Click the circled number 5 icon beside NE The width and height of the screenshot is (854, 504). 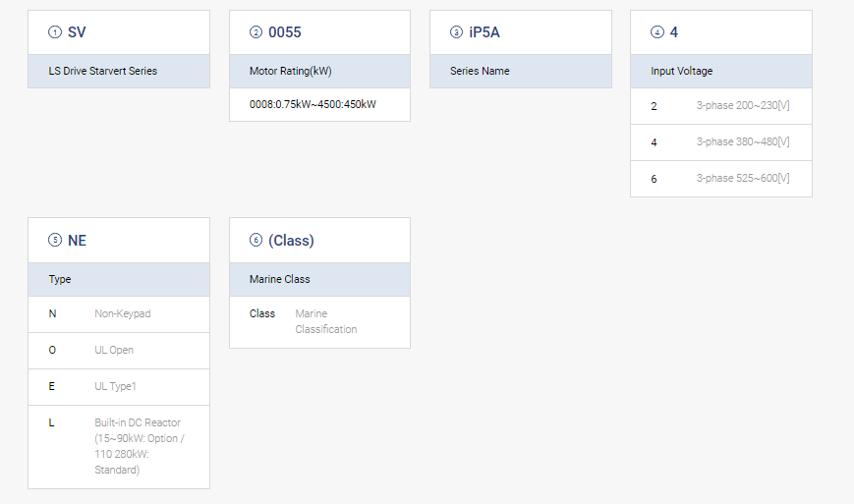click(x=55, y=241)
